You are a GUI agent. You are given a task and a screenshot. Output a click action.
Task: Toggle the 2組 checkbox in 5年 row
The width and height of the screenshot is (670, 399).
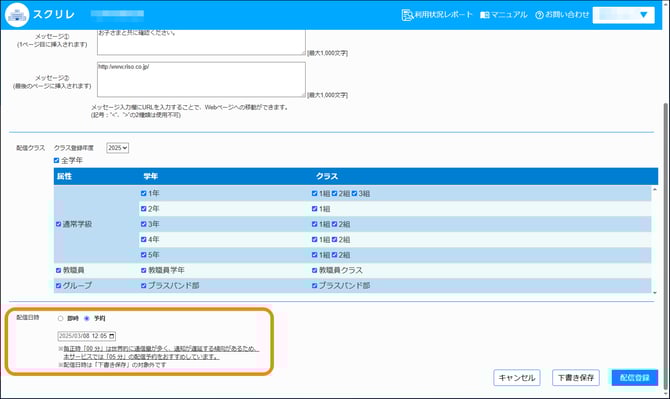coord(335,255)
